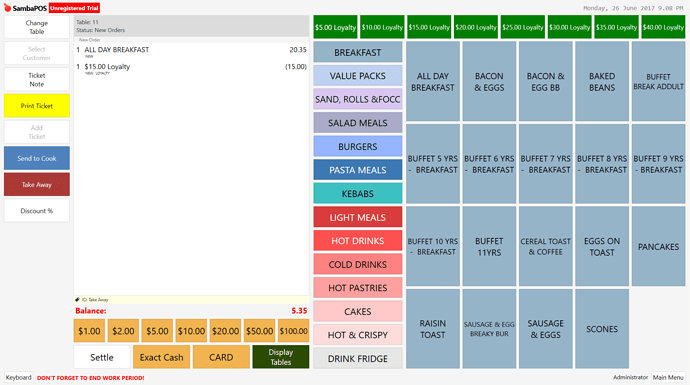Screen dimensions: 690x385
Task: Apply the $25.00 Loyalty button
Action: [523, 27]
